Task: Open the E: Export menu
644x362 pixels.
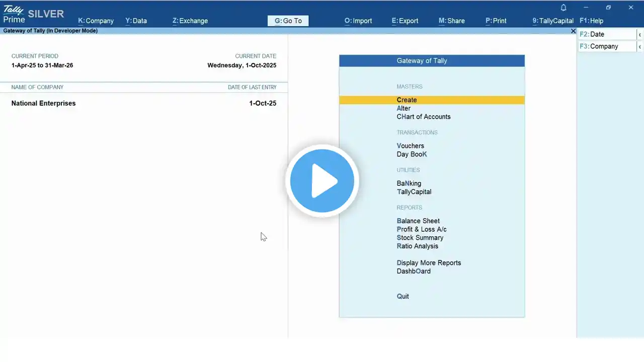Action: tap(405, 21)
